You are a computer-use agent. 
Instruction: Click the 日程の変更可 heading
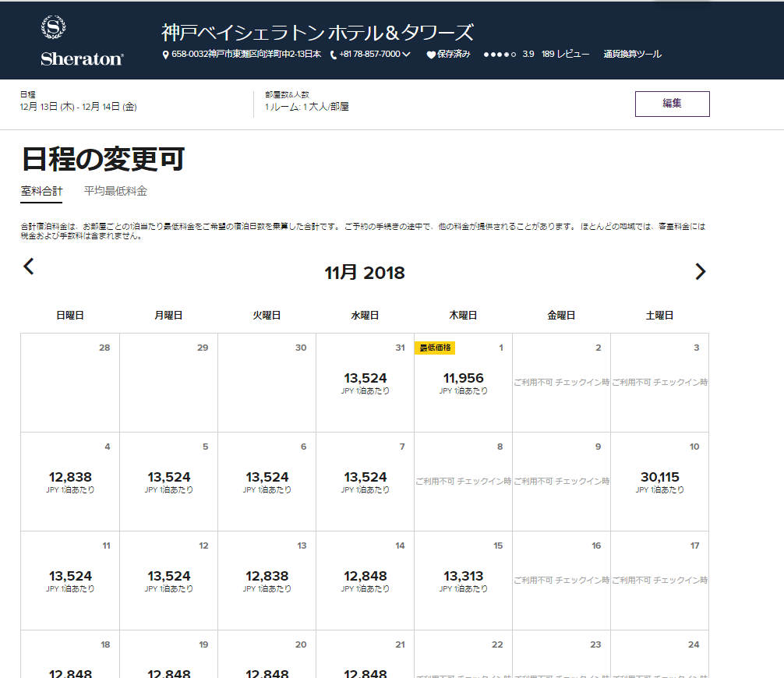click(104, 159)
